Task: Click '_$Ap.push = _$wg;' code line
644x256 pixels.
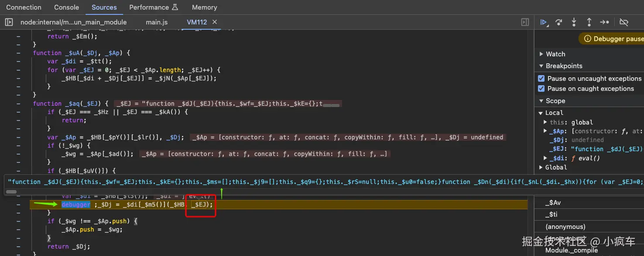Action: [92, 229]
